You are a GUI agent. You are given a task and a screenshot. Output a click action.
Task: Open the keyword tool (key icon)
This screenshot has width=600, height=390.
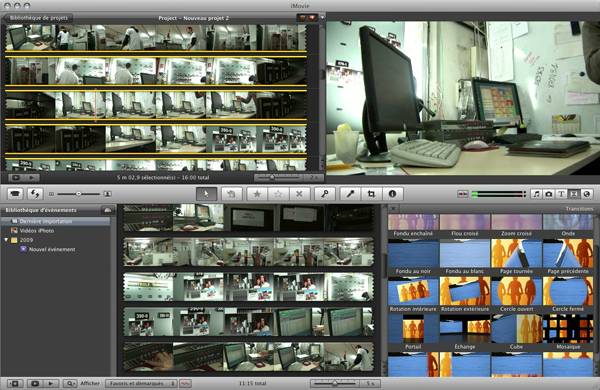(324, 194)
